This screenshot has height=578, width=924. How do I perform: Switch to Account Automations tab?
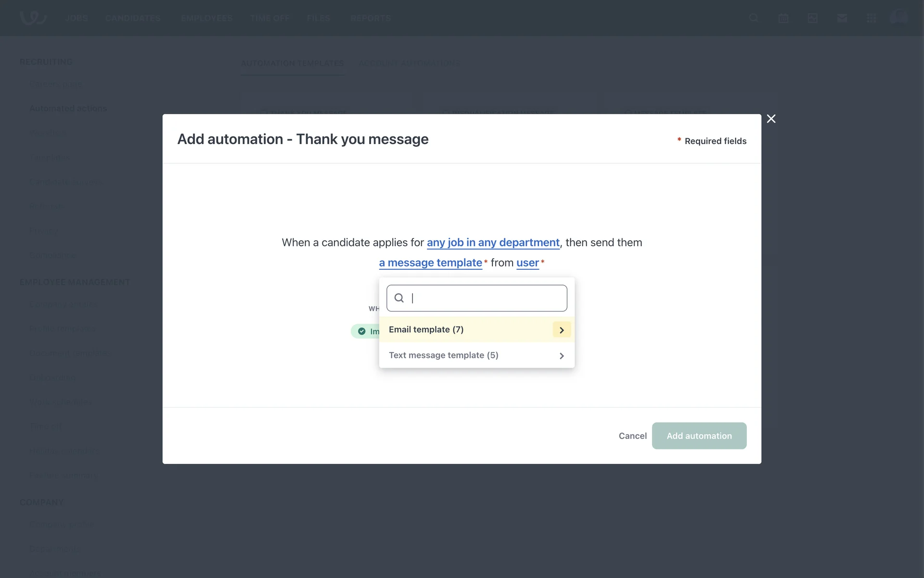(409, 63)
